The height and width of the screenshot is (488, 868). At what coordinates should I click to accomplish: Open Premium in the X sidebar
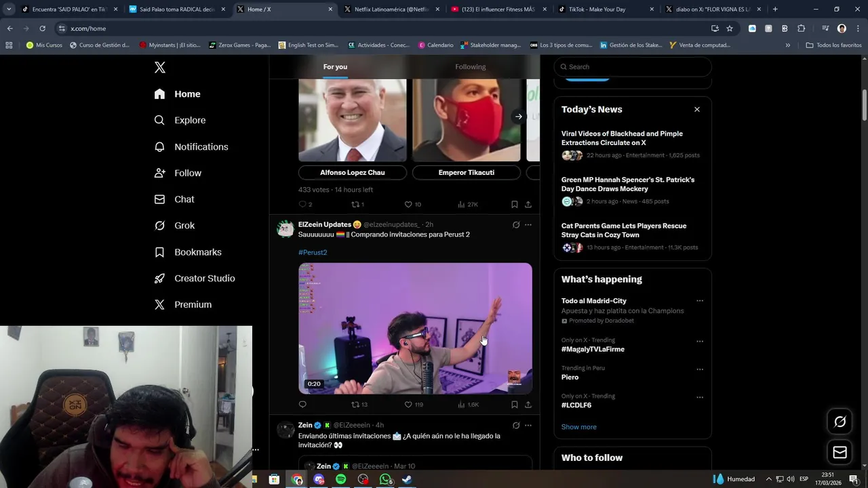click(183, 305)
